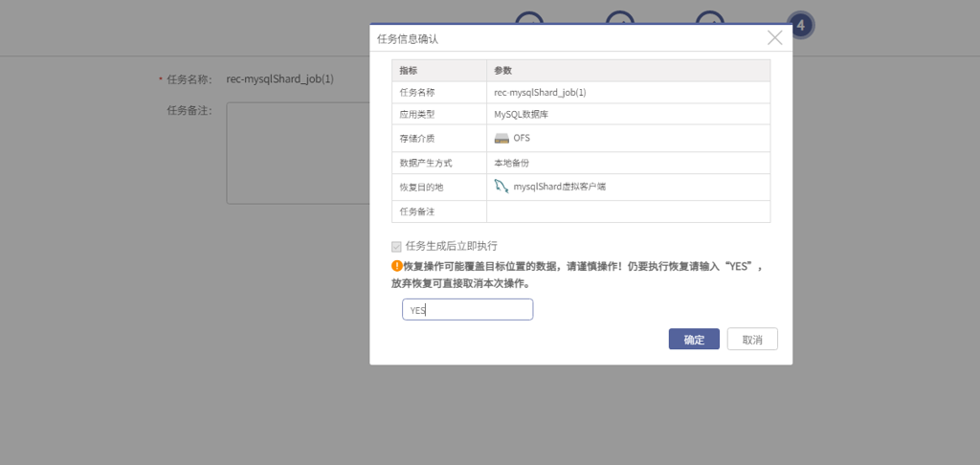Click the OFS text in table

pos(522,138)
